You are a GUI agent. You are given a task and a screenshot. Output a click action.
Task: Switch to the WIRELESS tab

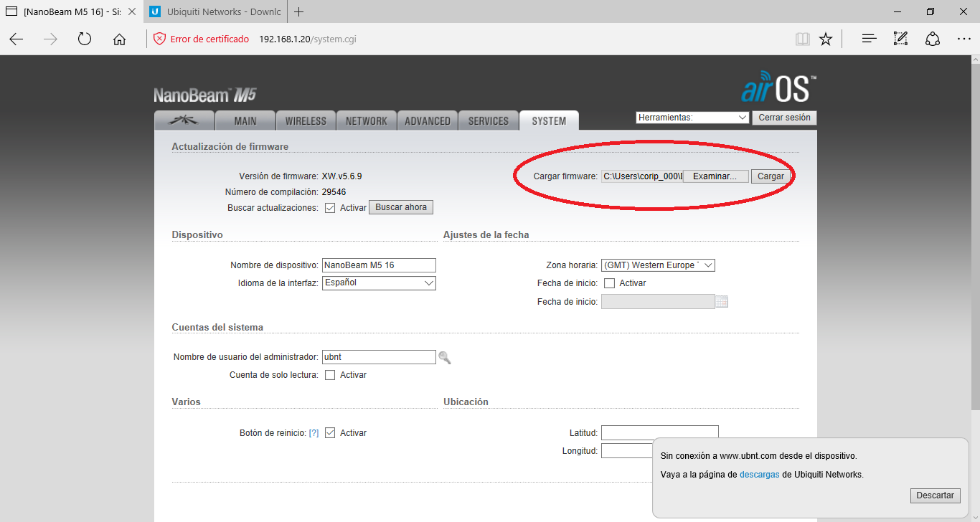[306, 120]
